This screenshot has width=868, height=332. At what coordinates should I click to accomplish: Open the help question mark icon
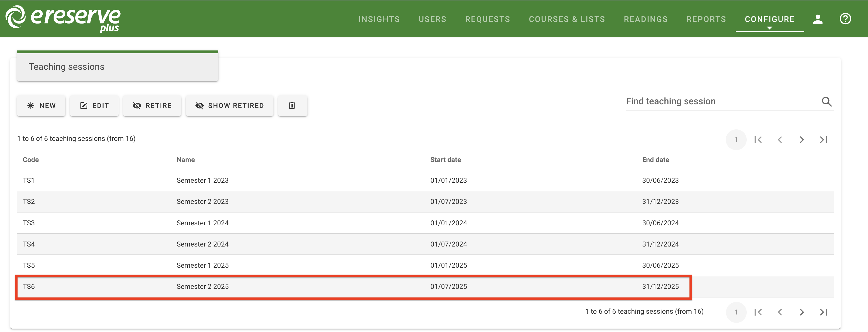[x=845, y=19]
